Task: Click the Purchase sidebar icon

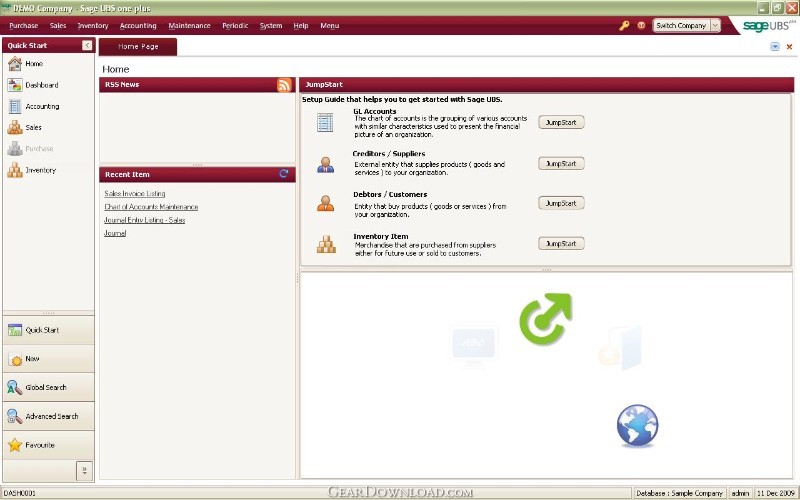Action: 15,149
